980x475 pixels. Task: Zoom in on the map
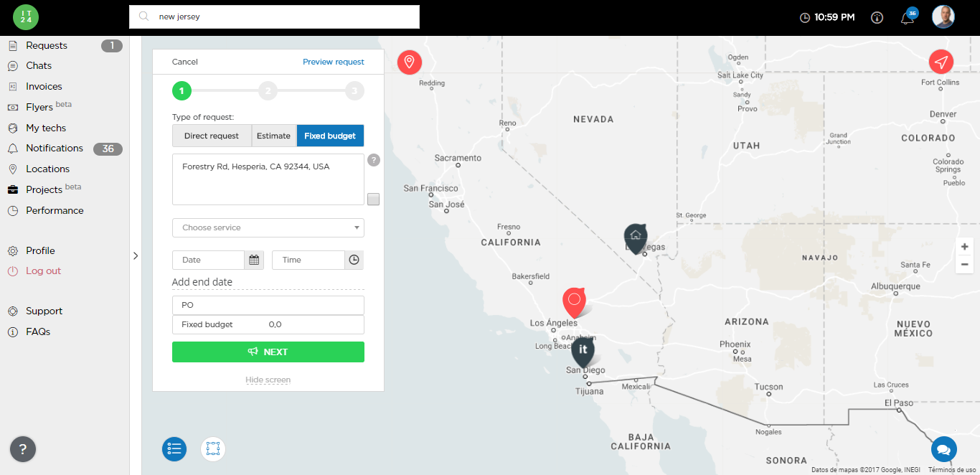pos(964,247)
